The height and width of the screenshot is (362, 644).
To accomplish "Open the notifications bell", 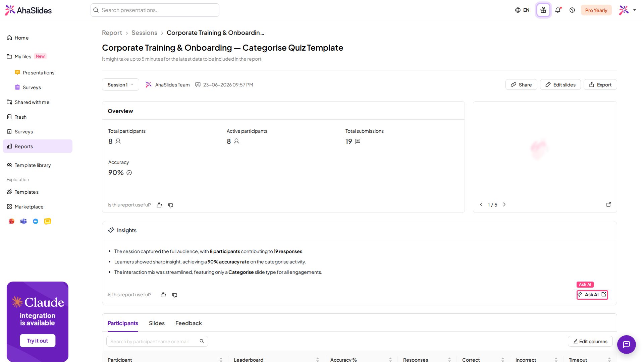I will coord(558,10).
